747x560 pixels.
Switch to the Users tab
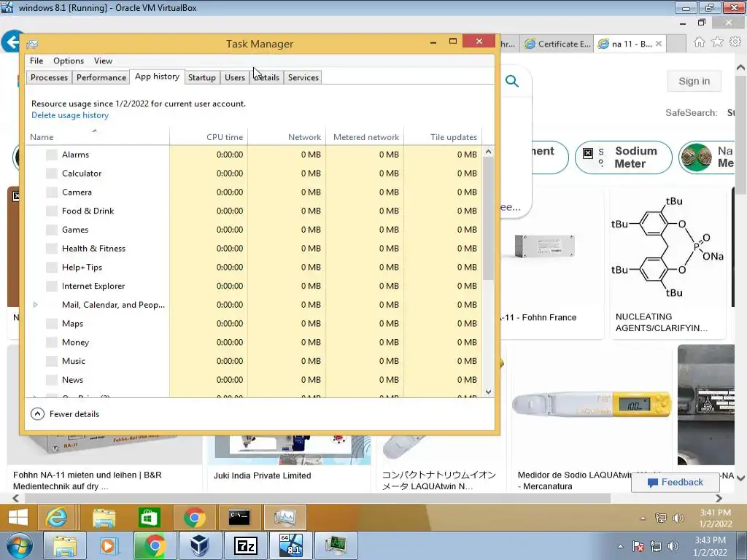tap(235, 77)
